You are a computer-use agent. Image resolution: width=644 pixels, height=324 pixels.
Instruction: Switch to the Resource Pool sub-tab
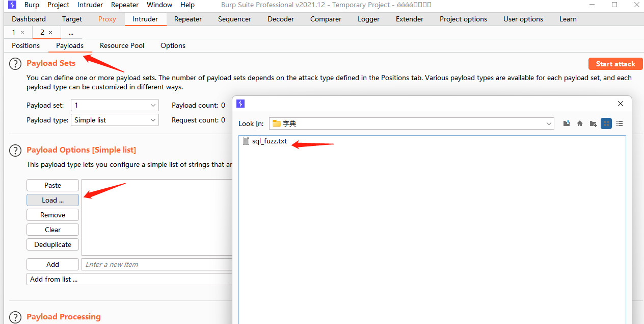tap(122, 45)
